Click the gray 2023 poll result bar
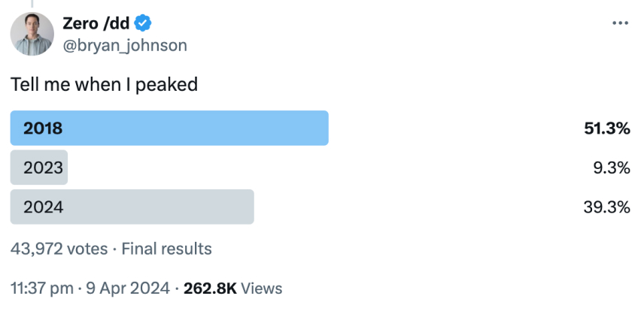 pos(39,168)
